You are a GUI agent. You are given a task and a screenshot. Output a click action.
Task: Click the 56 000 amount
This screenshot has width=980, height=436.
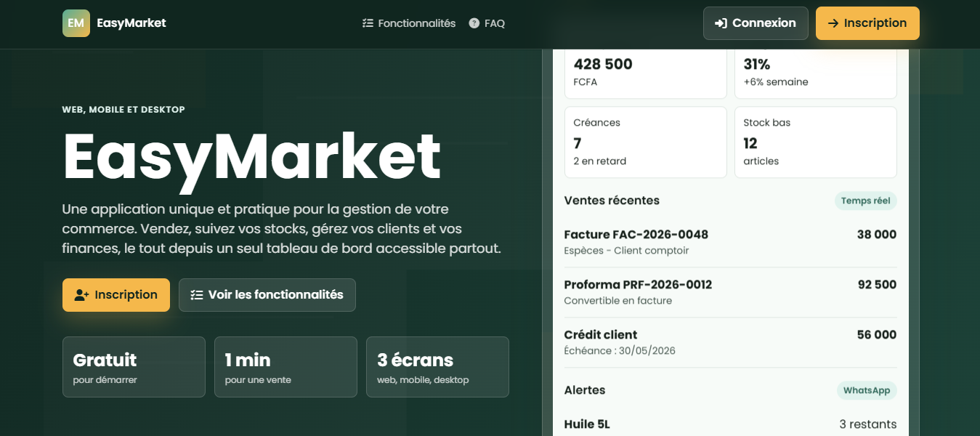point(877,335)
